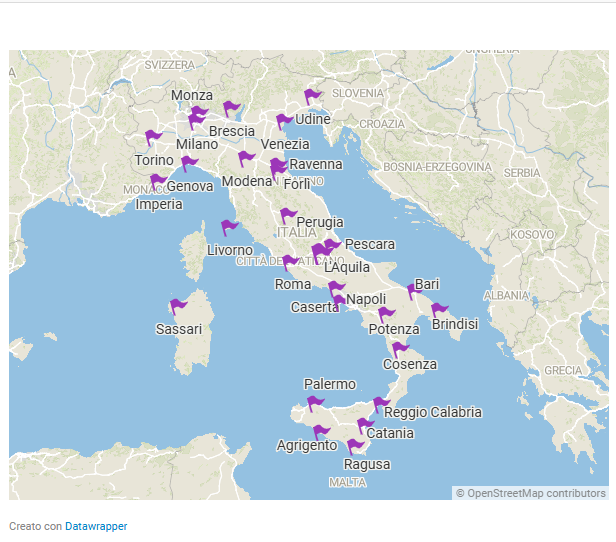This screenshot has height=542, width=616.
Task: Click the Modena flag marker
Action: [246, 158]
